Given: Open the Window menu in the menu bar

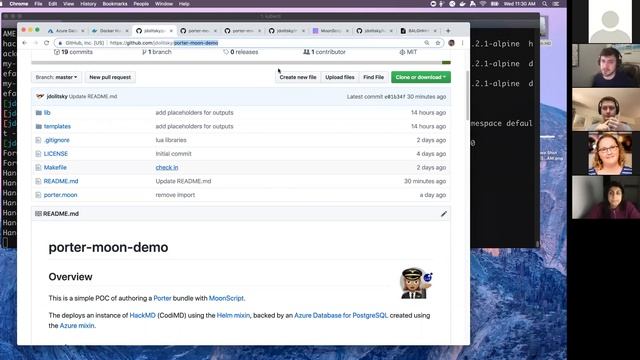Looking at the screenshot, I should pyautogui.click(x=164, y=4).
